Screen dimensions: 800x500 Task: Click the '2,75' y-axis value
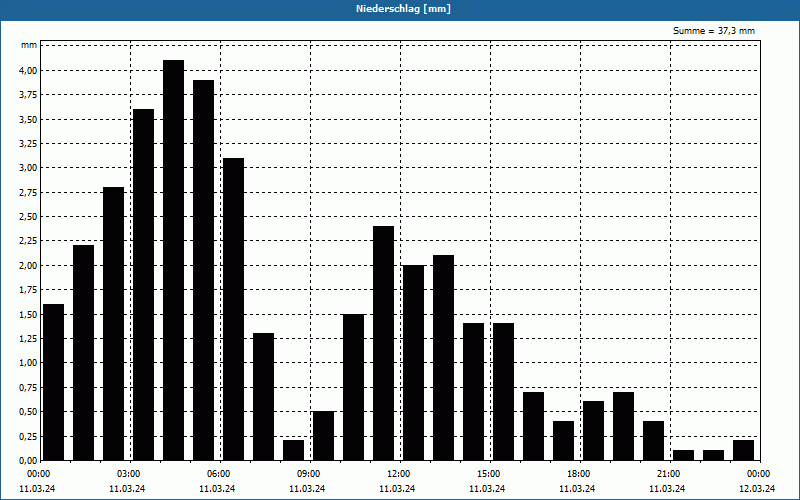click(29, 192)
